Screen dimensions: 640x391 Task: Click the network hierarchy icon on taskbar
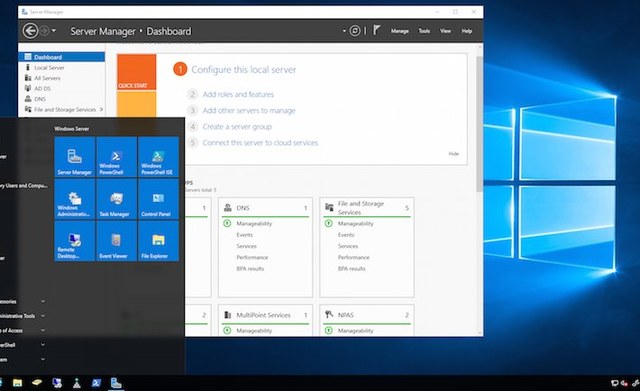[x=77, y=383]
